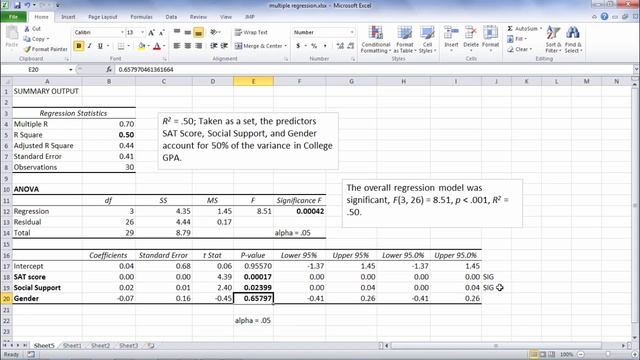The image size is (640, 360).
Task: Open the Fill menu
Action: (517, 39)
